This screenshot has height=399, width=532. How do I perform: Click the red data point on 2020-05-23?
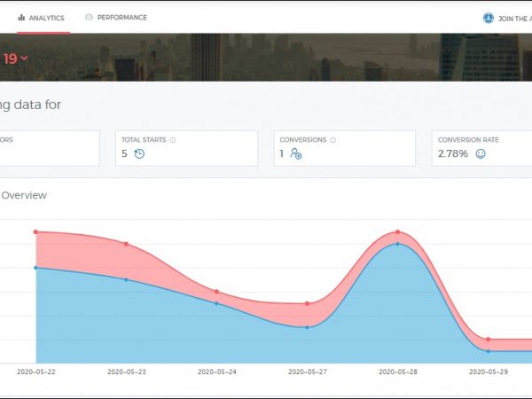tap(126, 243)
